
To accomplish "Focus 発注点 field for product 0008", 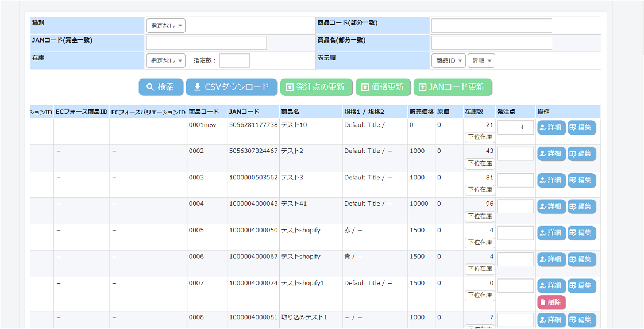I will [515, 320].
